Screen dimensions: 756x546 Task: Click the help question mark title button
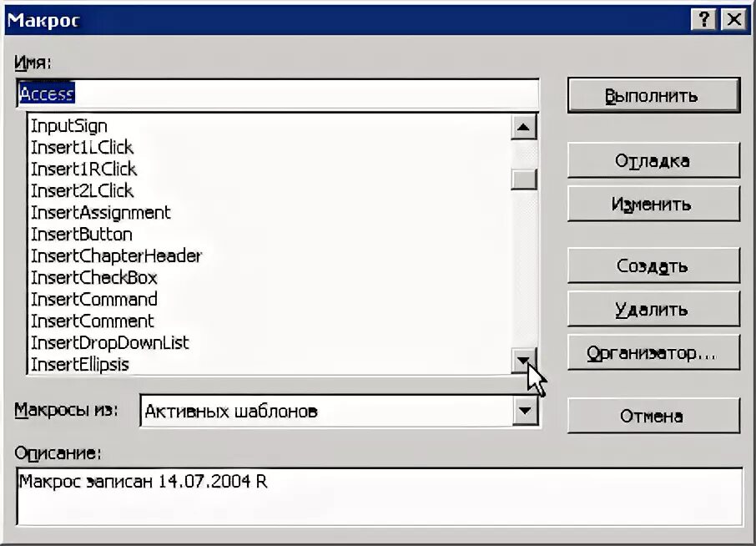tap(703, 20)
